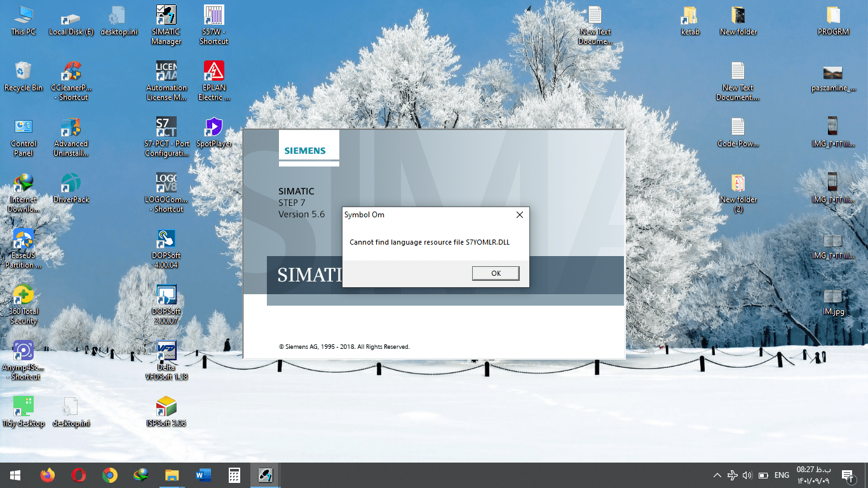Open Firefox from the taskbar
Viewport: 868px width, 488px height.
tap(47, 475)
